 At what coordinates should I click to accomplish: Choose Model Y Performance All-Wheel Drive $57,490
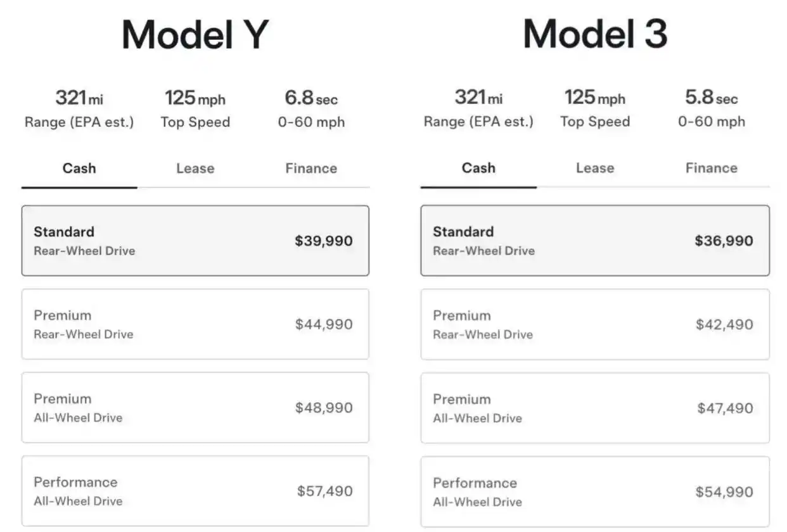(x=195, y=491)
